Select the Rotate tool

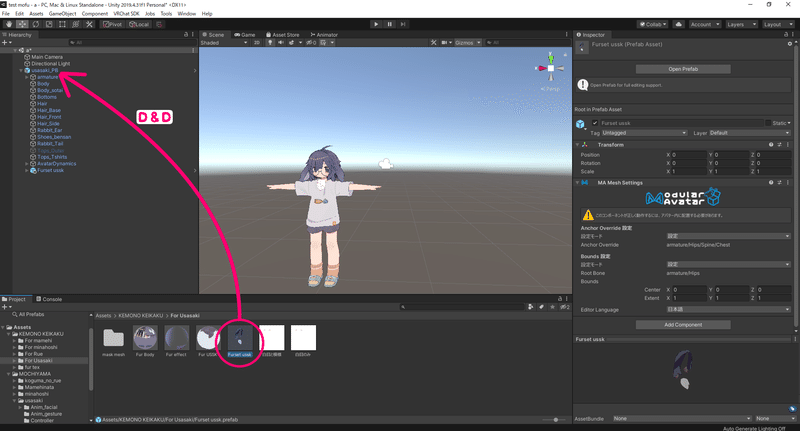(x=35, y=24)
